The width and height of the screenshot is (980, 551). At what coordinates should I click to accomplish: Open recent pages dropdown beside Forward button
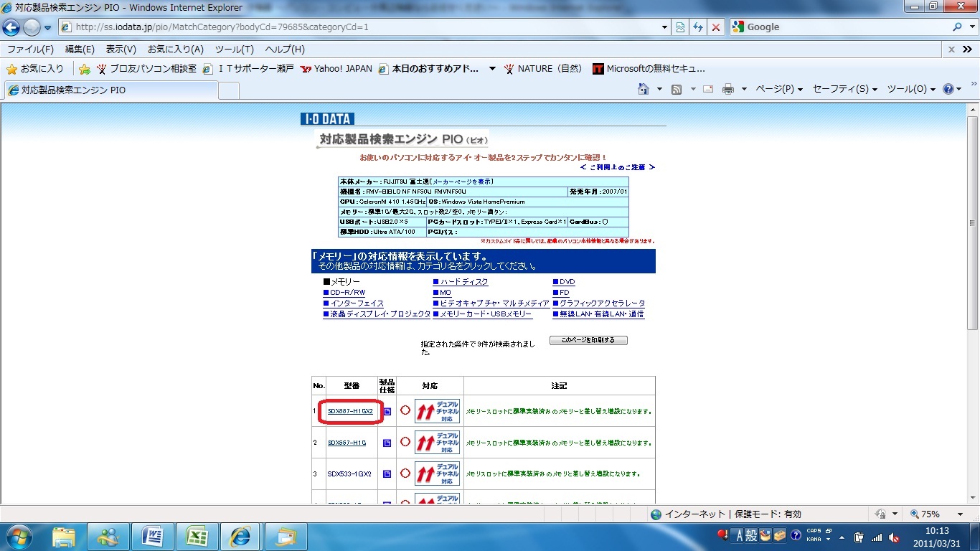47,28
